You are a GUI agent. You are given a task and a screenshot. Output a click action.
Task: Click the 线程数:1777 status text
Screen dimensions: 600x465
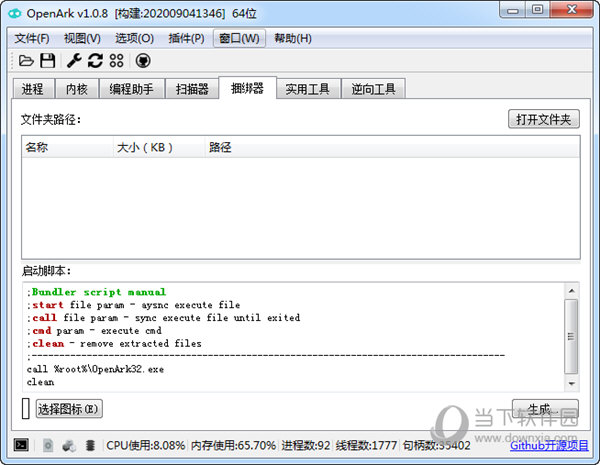pyautogui.click(x=366, y=445)
